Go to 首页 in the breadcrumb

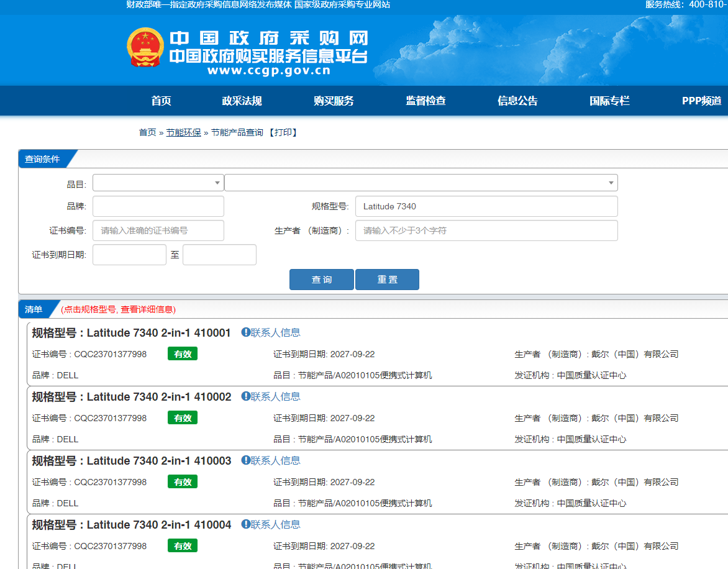tap(148, 133)
